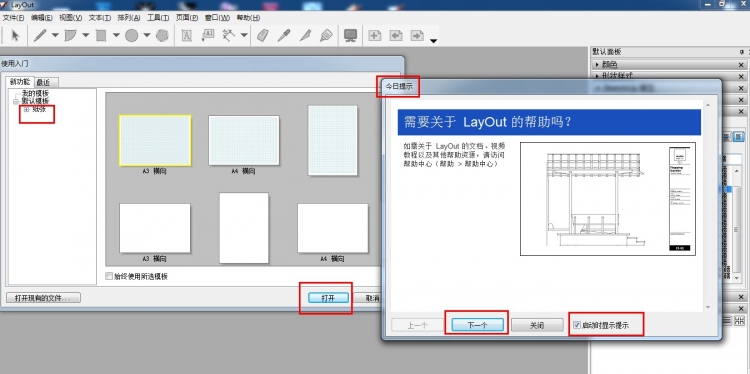
Task: Pick the Dimension tool
Action: tap(229, 35)
